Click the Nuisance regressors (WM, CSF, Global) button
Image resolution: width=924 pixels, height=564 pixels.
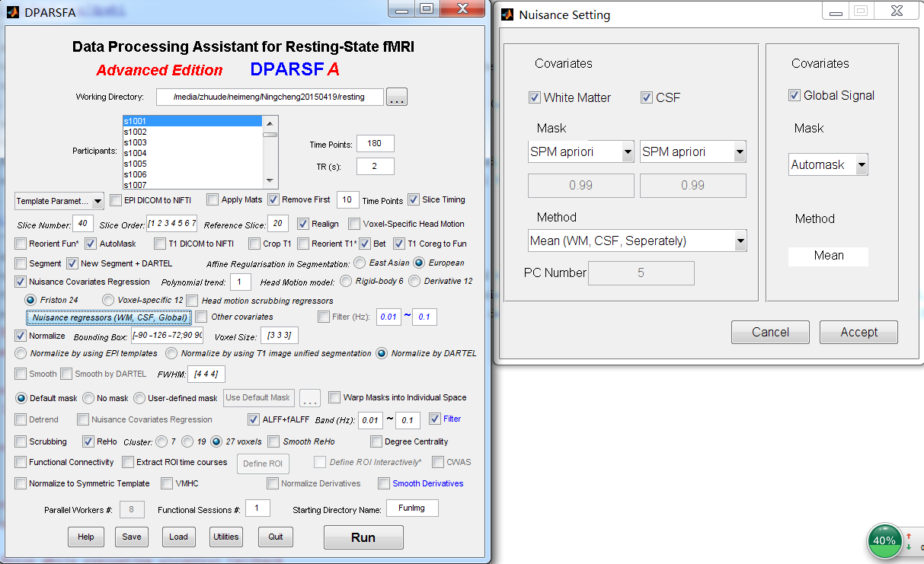(x=109, y=317)
